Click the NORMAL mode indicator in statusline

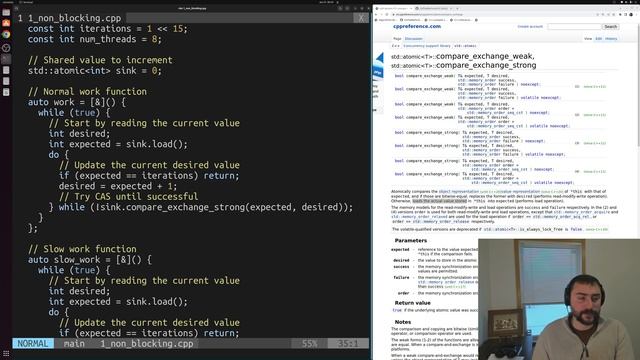tap(33, 344)
